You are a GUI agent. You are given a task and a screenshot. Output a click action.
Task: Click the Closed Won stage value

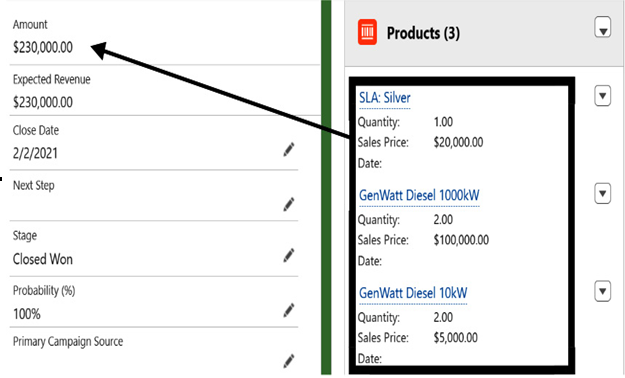click(43, 259)
